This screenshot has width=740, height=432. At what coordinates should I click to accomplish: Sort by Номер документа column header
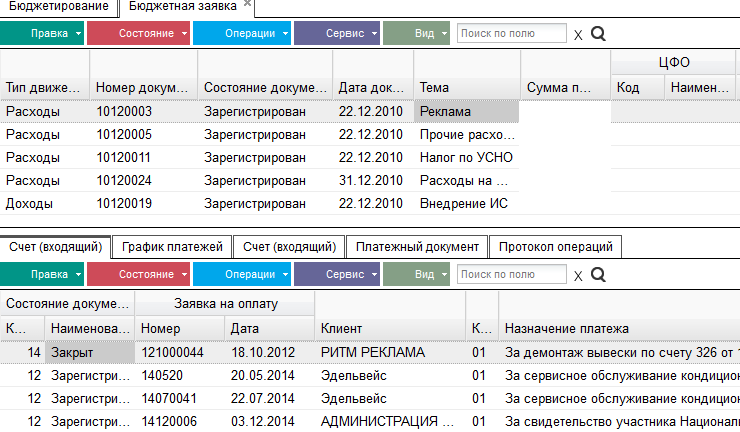(x=143, y=76)
